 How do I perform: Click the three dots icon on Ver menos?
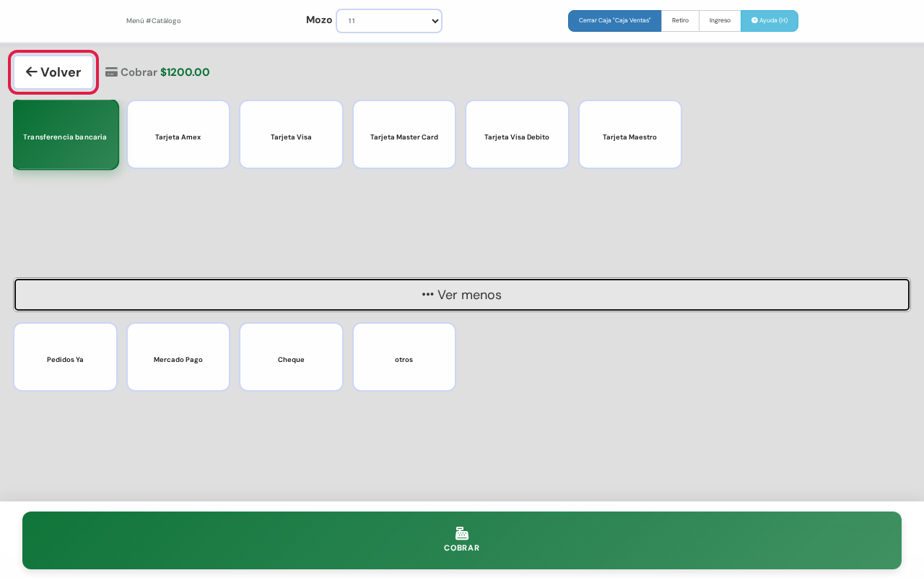pyautogui.click(x=428, y=295)
